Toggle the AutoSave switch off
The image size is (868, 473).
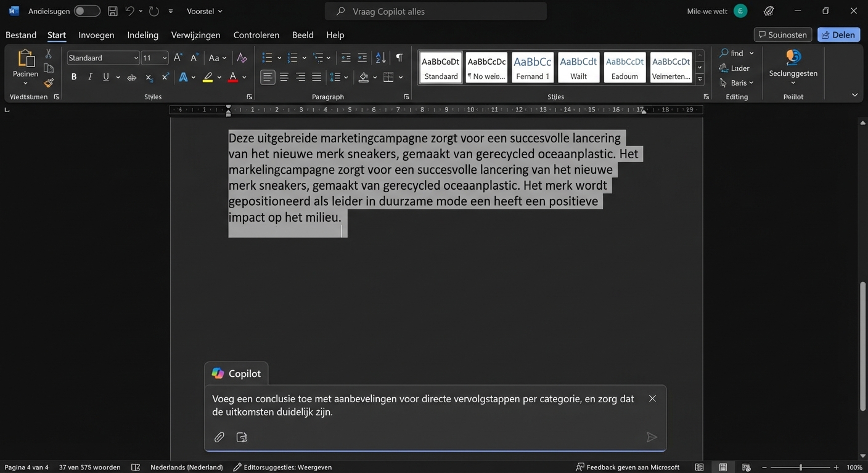tap(86, 10)
